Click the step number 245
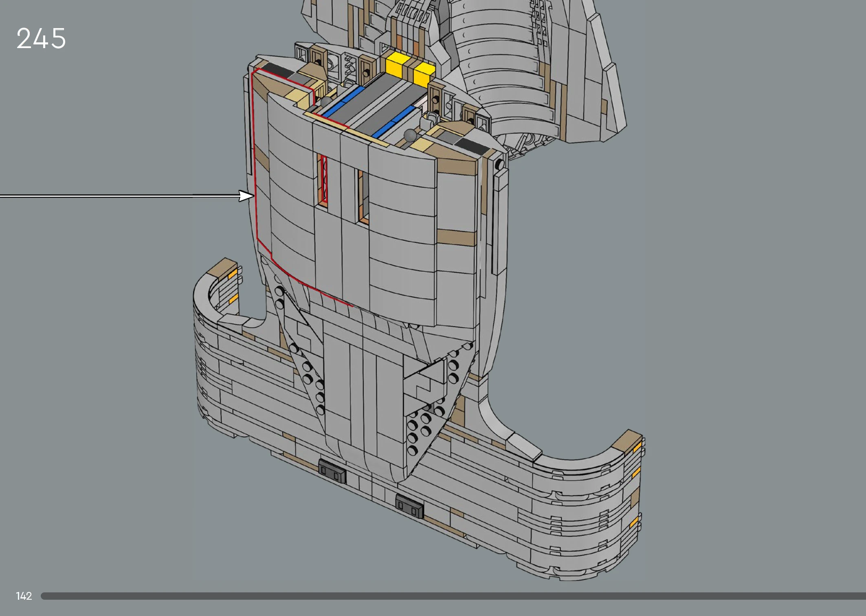Screen dimensions: 866x616 click(41, 39)
